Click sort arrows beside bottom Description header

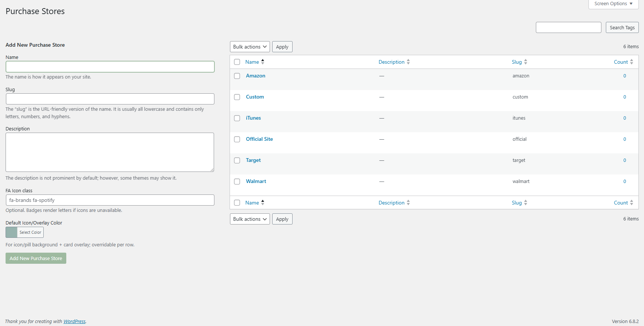coord(408,203)
